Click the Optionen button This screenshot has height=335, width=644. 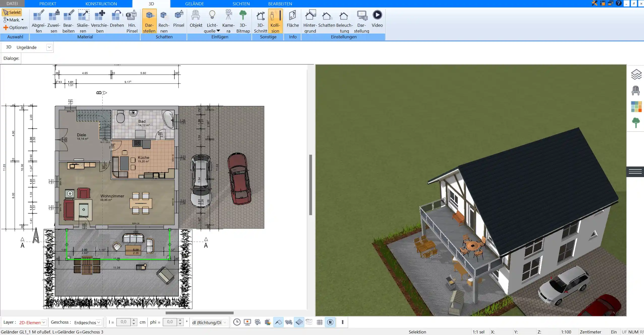pos(15,27)
